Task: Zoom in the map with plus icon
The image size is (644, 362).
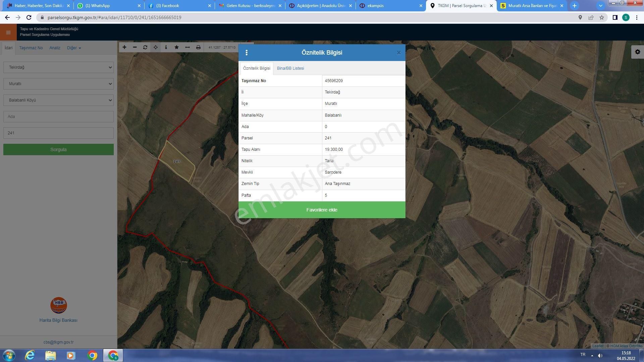Action: point(124,47)
